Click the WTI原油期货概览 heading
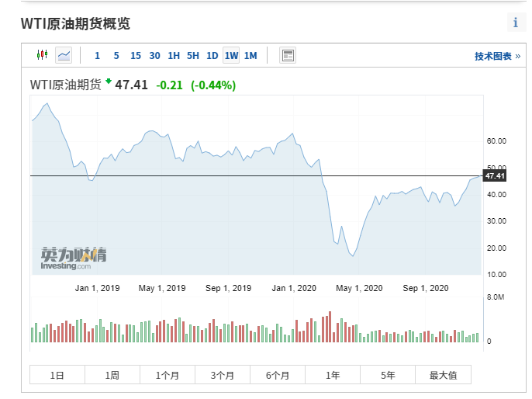Image resolution: width=532 pixels, height=399 pixels. pyautogui.click(x=75, y=24)
